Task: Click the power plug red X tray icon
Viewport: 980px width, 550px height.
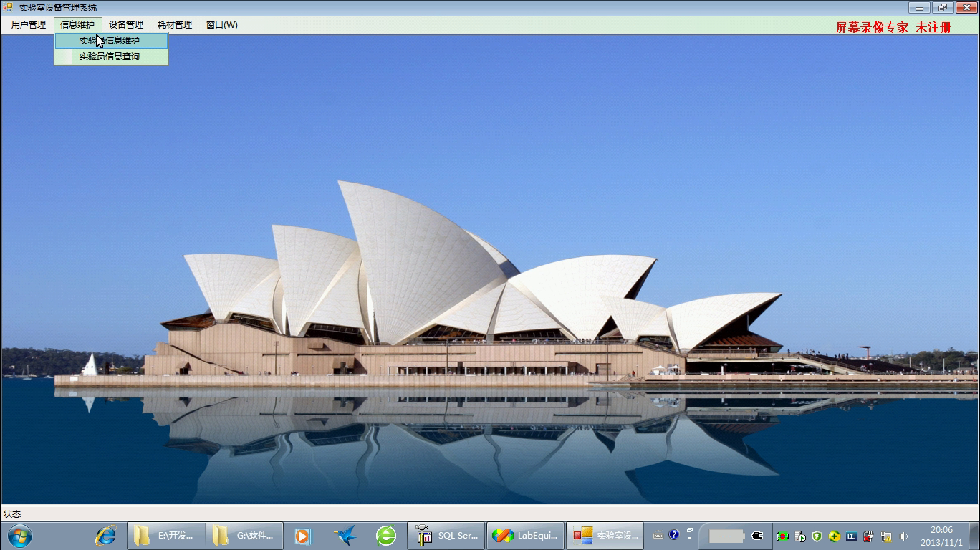Action: [868, 536]
